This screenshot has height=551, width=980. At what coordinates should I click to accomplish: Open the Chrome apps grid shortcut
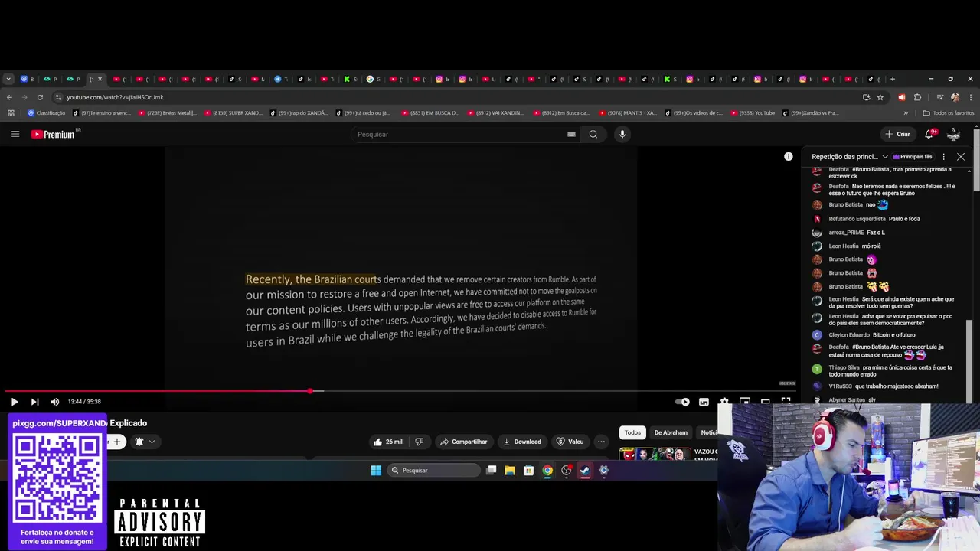point(11,113)
